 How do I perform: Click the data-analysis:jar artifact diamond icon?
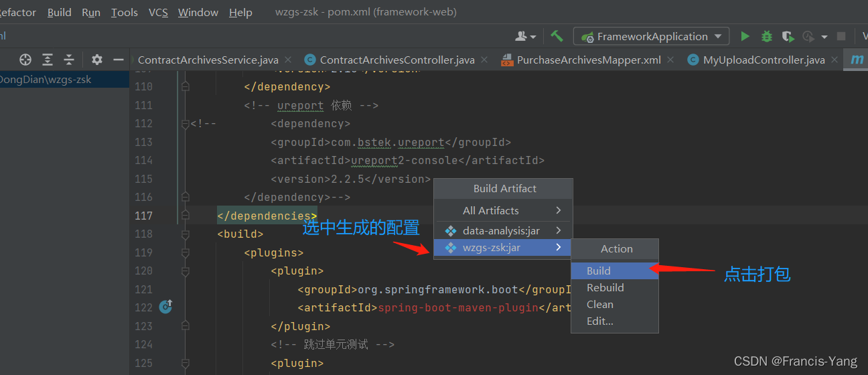(x=451, y=230)
